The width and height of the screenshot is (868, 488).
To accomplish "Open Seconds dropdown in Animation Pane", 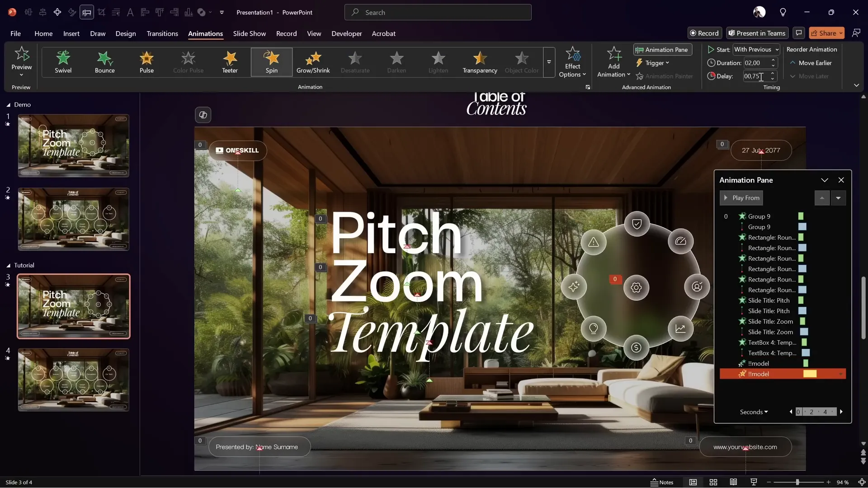I will click(754, 412).
